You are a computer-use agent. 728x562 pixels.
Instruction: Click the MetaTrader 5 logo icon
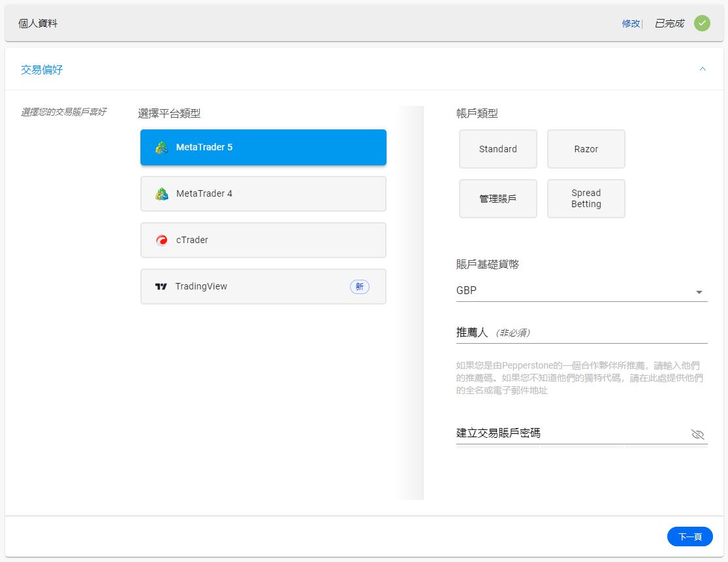(161, 147)
